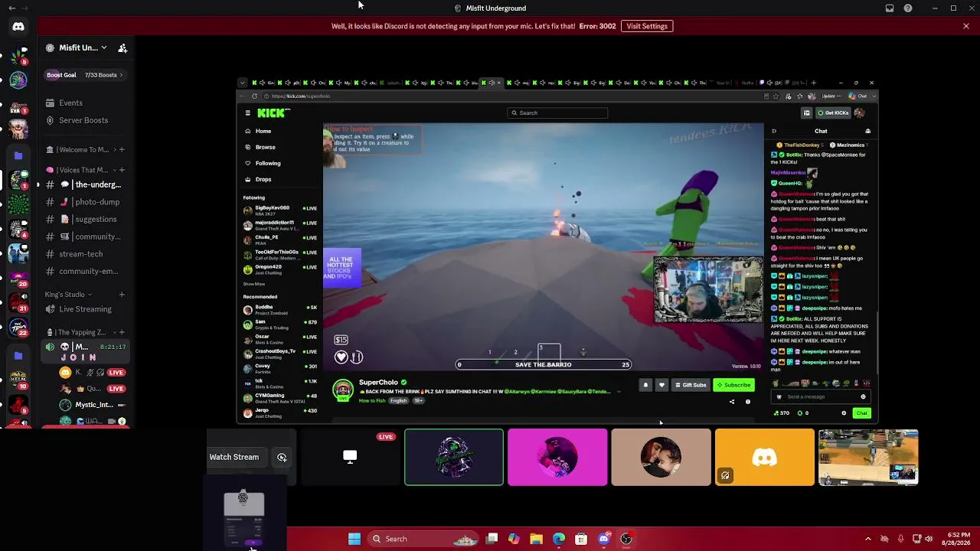Open chat settings gear icon
Screen dimensions: 980x551
point(844,413)
